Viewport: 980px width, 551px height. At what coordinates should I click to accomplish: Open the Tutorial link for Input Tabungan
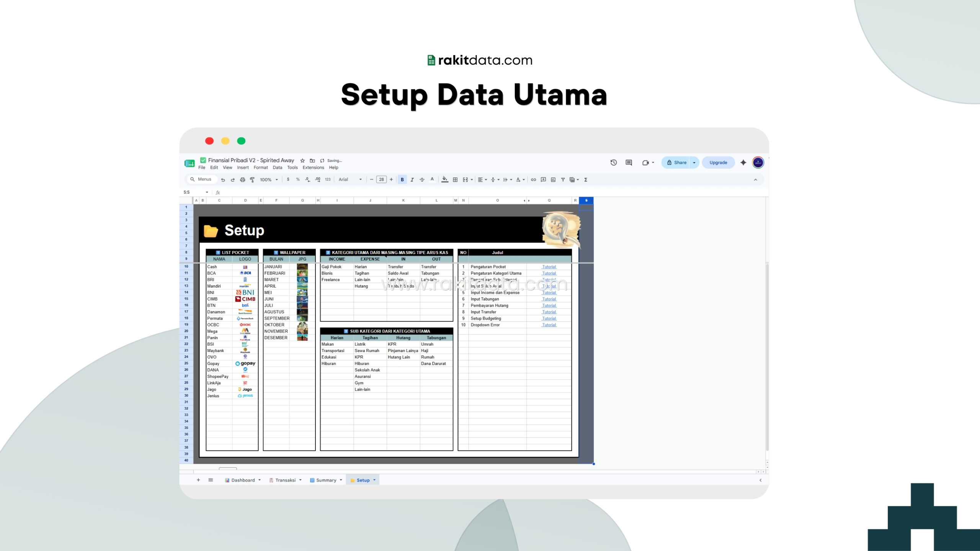click(549, 299)
